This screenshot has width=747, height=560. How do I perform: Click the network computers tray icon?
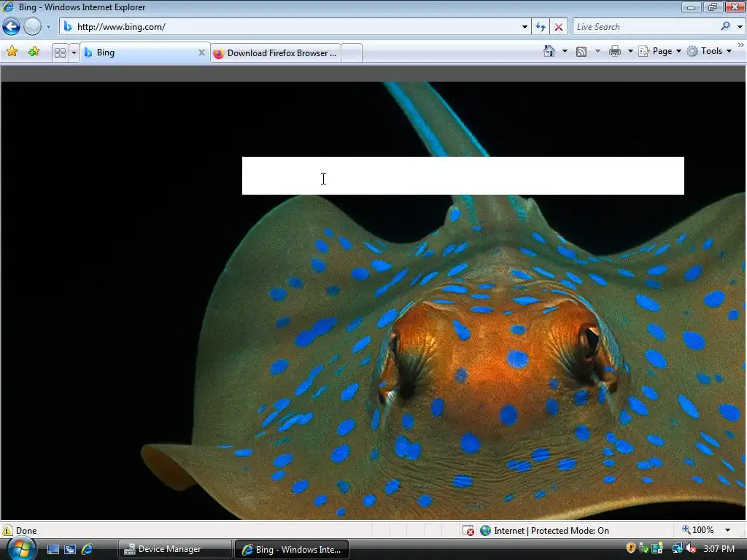pos(677,548)
